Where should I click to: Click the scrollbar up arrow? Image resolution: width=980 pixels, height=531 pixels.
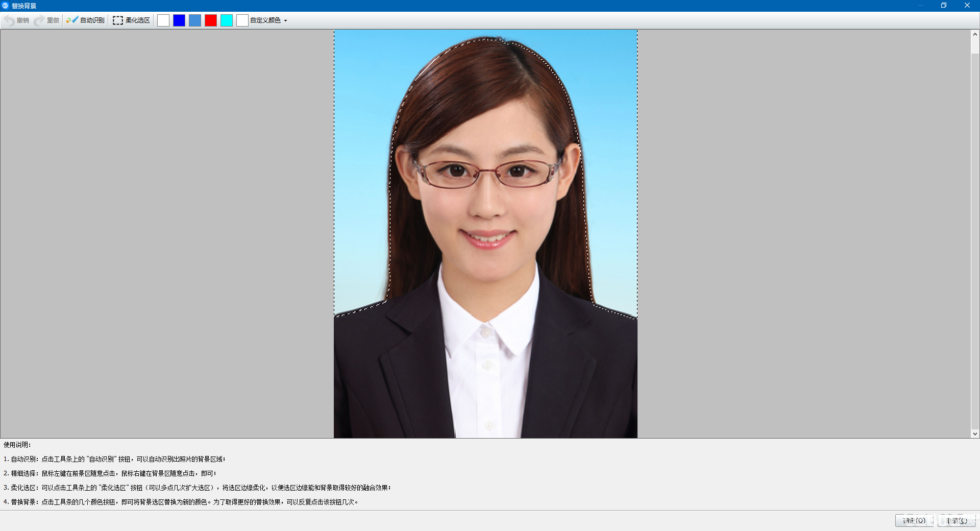tap(975, 34)
